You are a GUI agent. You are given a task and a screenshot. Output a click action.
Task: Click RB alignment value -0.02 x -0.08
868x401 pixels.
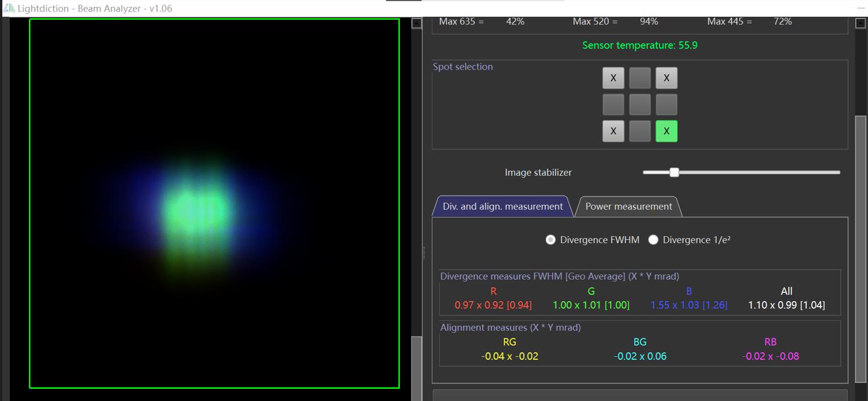coord(770,356)
